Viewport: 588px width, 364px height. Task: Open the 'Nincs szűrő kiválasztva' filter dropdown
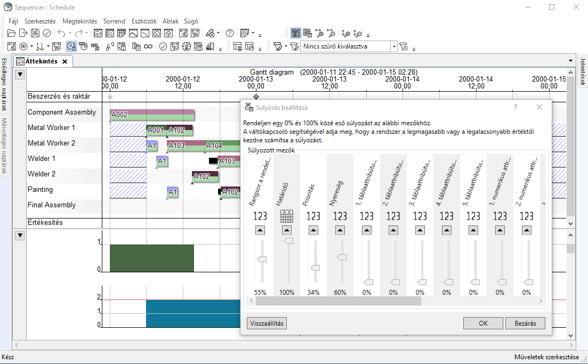(x=394, y=46)
